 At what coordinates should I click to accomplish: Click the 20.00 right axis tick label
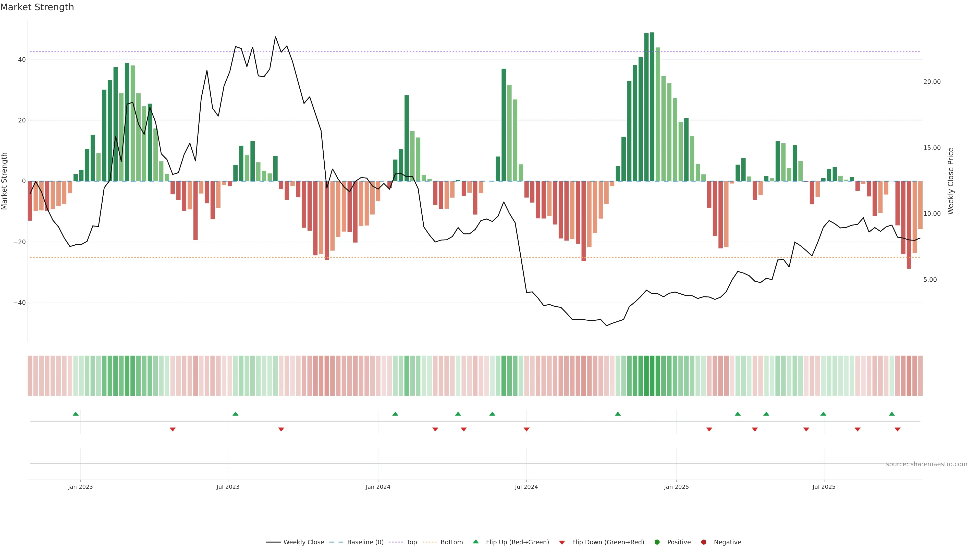[x=932, y=82]
